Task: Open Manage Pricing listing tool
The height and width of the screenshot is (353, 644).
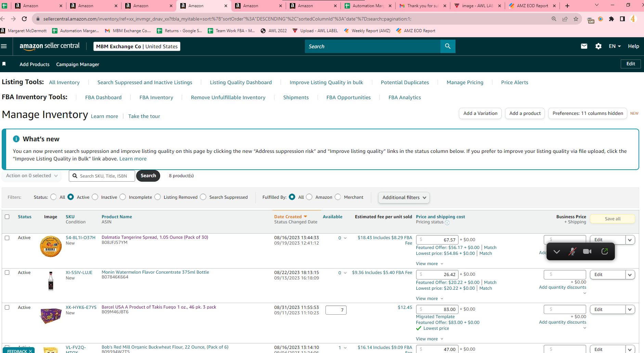Action: 465,82
